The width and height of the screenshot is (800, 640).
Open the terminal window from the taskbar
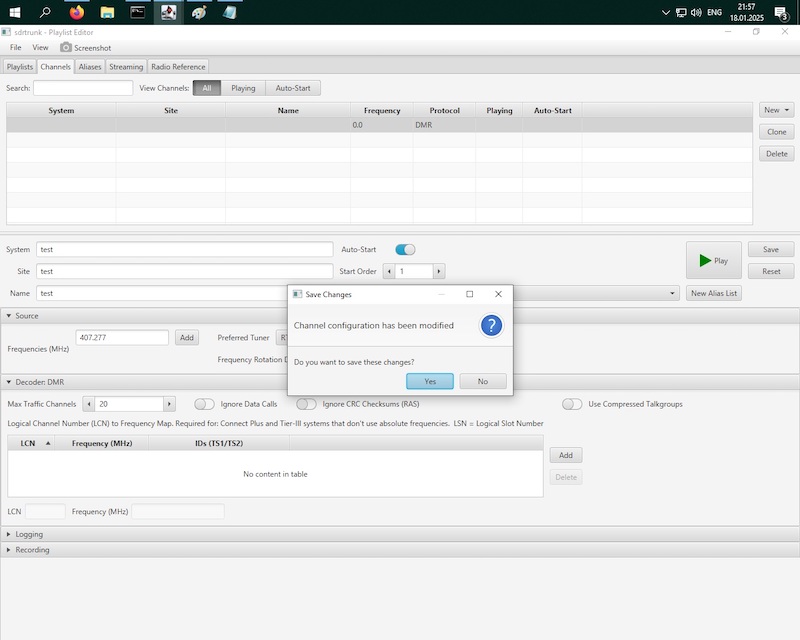pos(138,12)
